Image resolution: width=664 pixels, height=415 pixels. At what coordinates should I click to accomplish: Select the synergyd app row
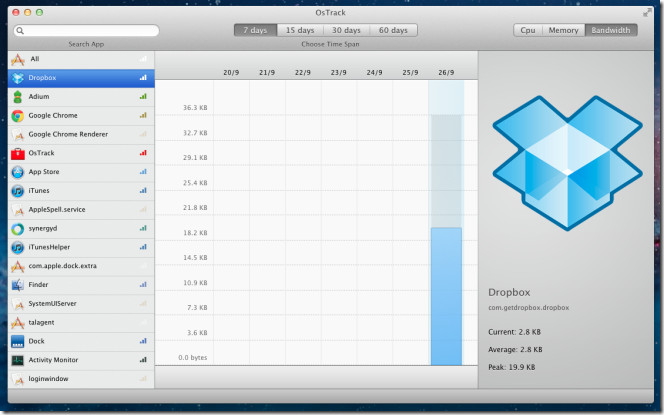coord(81,229)
